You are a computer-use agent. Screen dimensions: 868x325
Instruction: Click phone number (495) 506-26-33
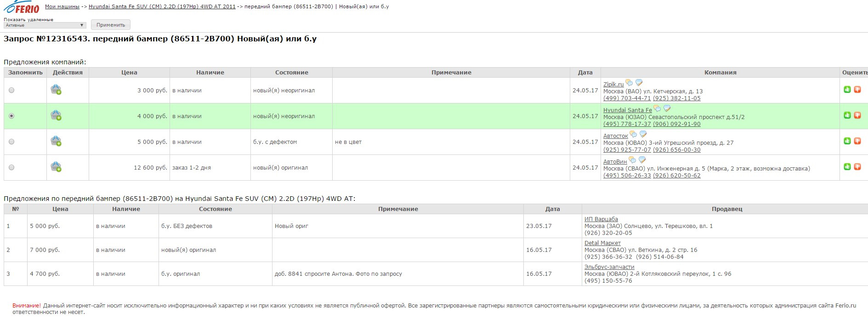point(627,176)
